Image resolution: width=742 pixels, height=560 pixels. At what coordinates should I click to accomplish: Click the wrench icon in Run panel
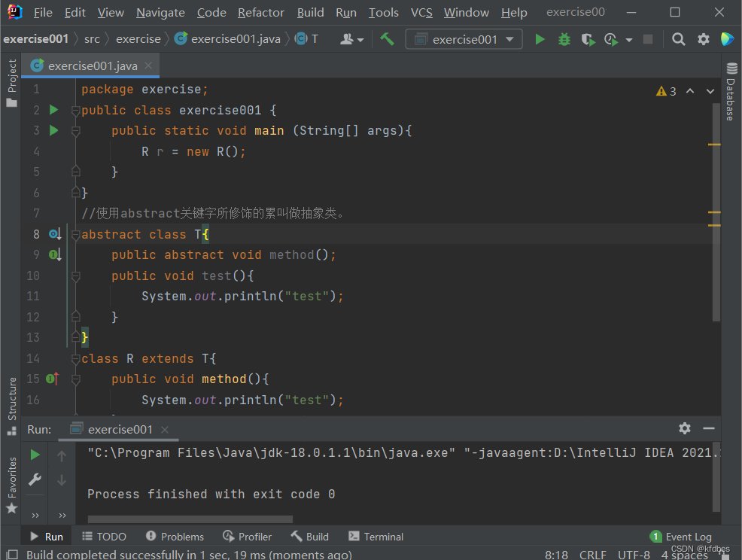(x=35, y=479)
